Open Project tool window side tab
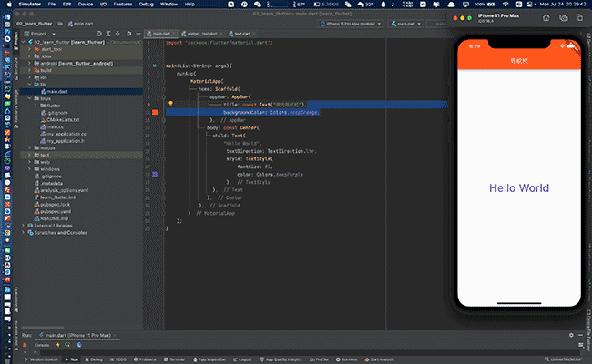Viewport: 592px width, 364px height. point(15,40)
